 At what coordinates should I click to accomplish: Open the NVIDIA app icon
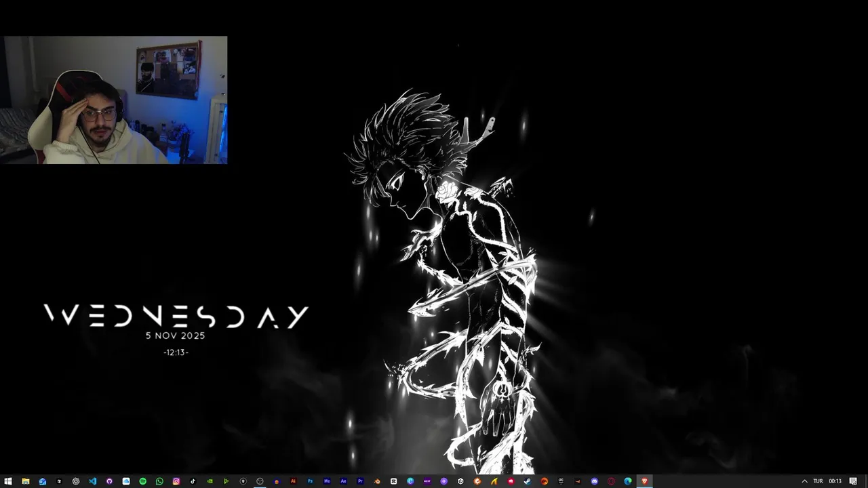coord(210,481)
